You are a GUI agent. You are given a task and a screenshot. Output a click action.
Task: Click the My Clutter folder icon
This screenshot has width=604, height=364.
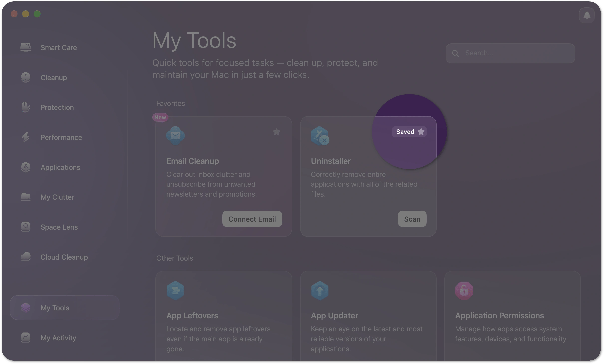26,197
